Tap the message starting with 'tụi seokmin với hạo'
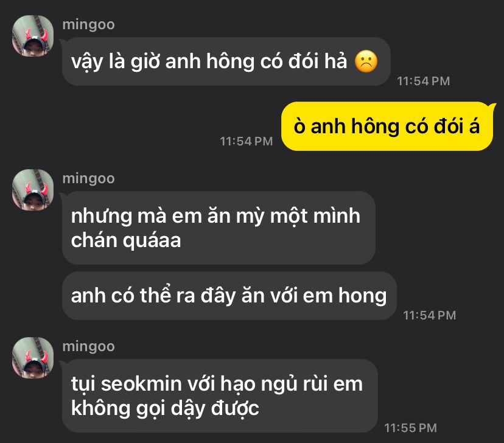Viewport: 504px width, 443px height. tap(220, 396)
